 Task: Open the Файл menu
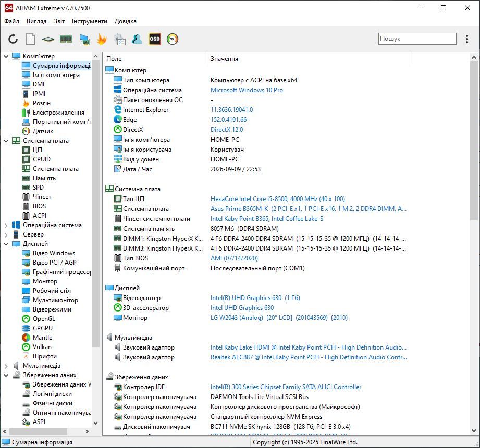point(11,21)
